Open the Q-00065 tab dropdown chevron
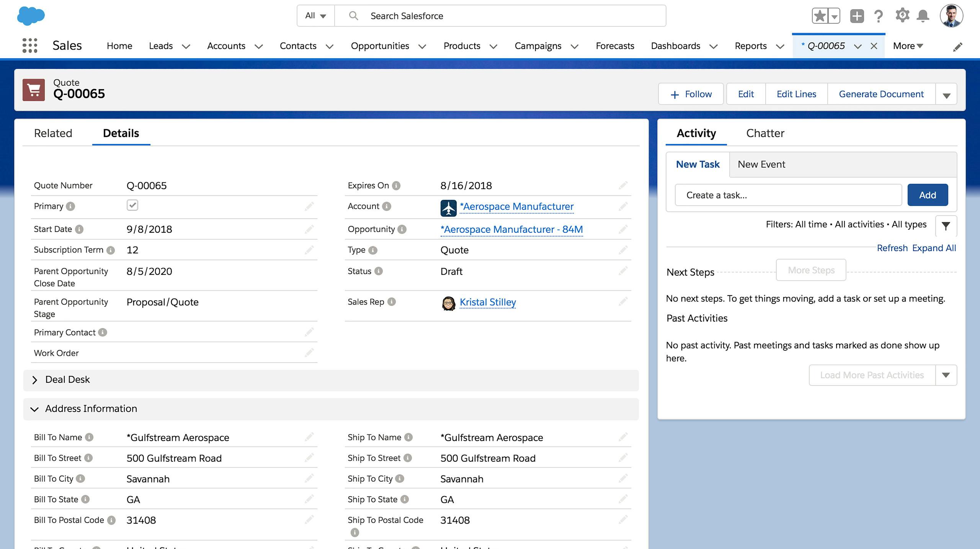980x549 pixels. (858, 46)
